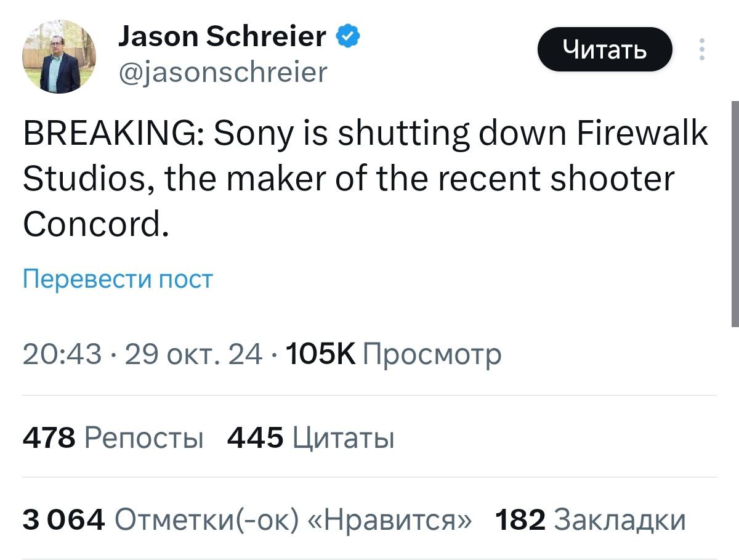The image size is (739, 560).
Task: View 3 064 Отметки «Нравится» likes
Action: pyautogui.click(x=247, y=519)
